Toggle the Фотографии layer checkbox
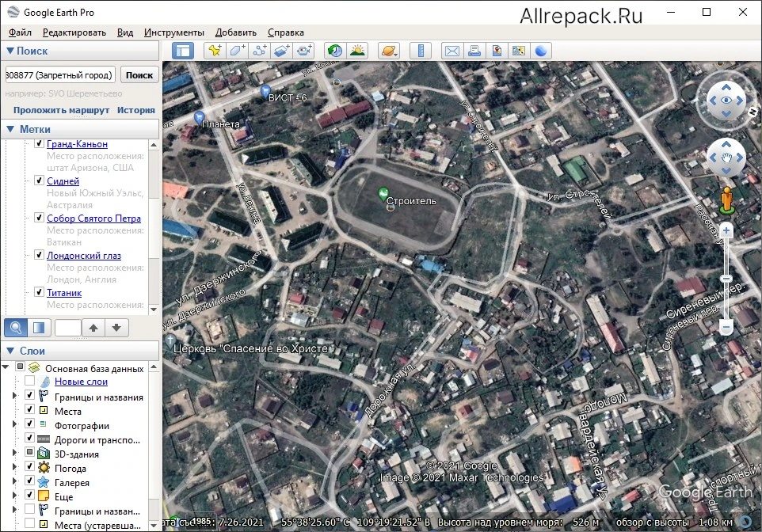Viewport: 762px width, 532px height. (29, 424)
